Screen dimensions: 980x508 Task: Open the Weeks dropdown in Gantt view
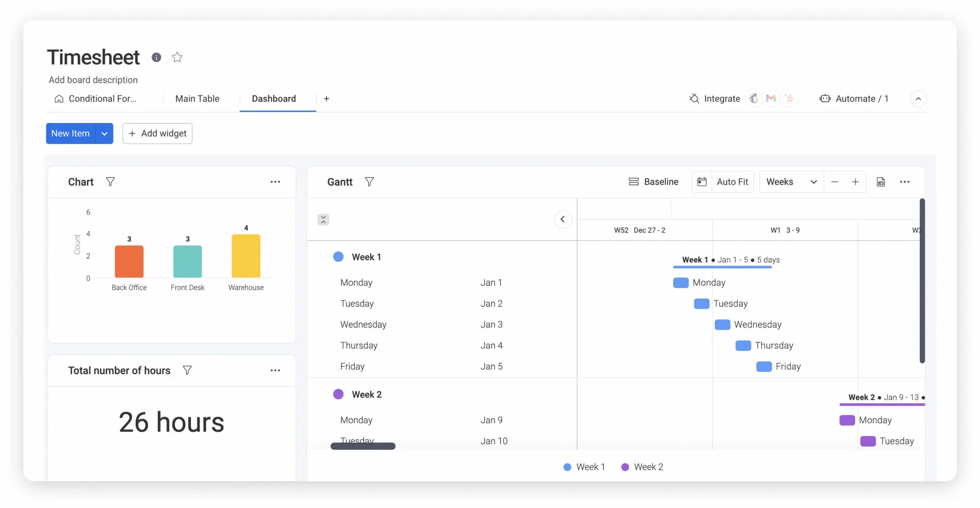pos(790,181)
